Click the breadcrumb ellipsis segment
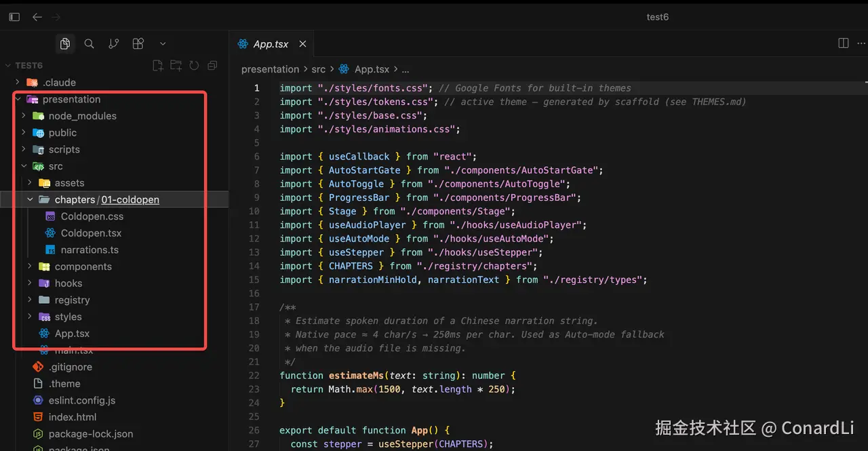This screenshot has width=868, height=451. point(406,69)
